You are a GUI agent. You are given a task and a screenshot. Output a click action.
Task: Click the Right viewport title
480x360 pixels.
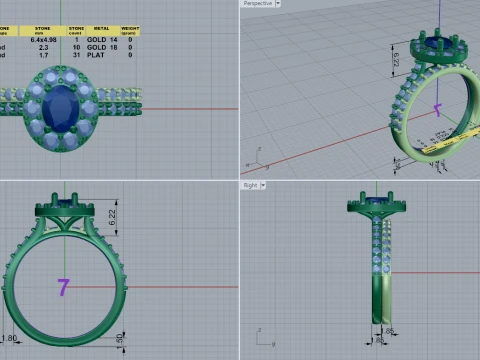[250, 185]
